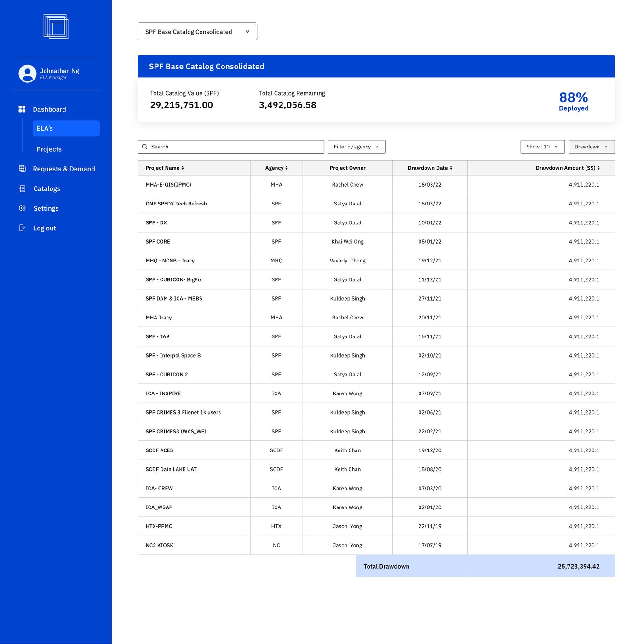The image size is (644, 644).
Task: Open the Settings page
Action: (46, 208)
